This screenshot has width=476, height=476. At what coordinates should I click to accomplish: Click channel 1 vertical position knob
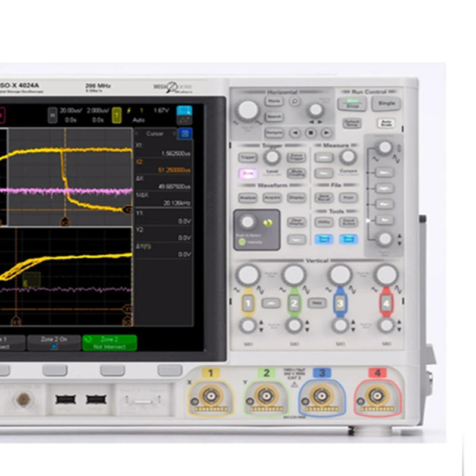point(248,325)
